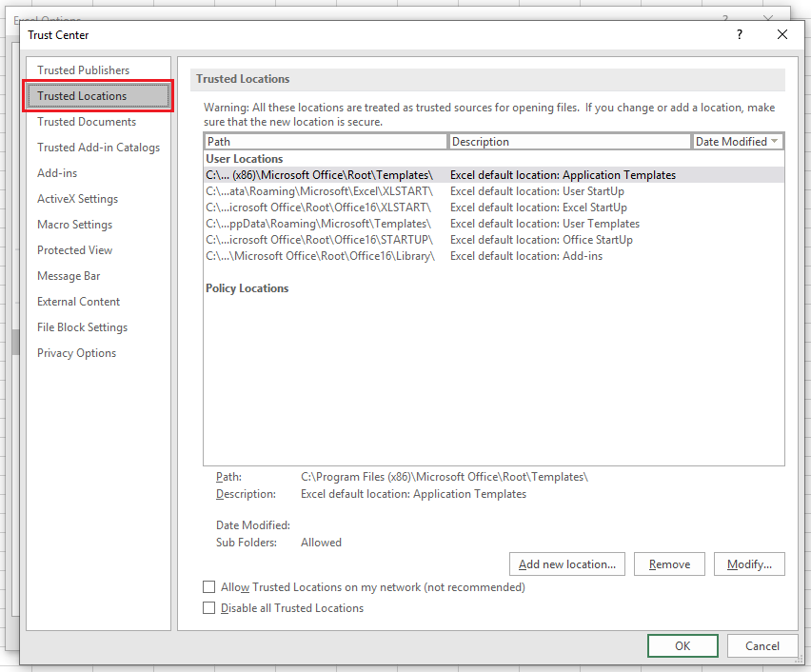
Task: Select Trusted Locations in sidebar
Action: 98,96
